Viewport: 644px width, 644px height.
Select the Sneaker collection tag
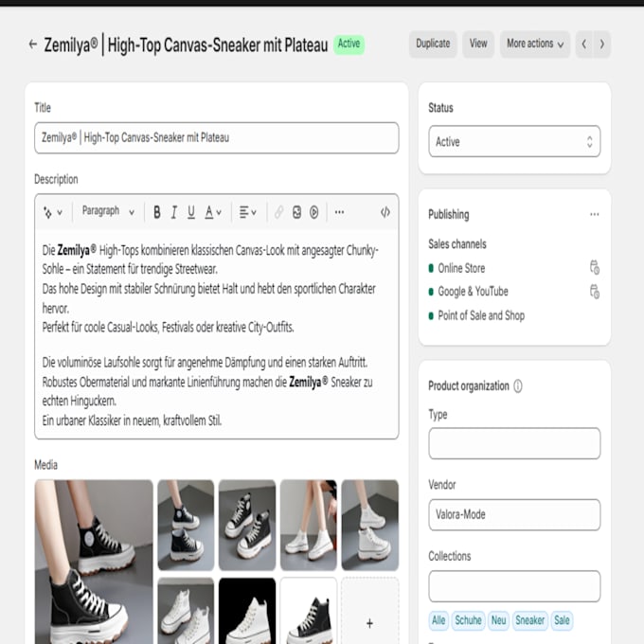[529, 620]
